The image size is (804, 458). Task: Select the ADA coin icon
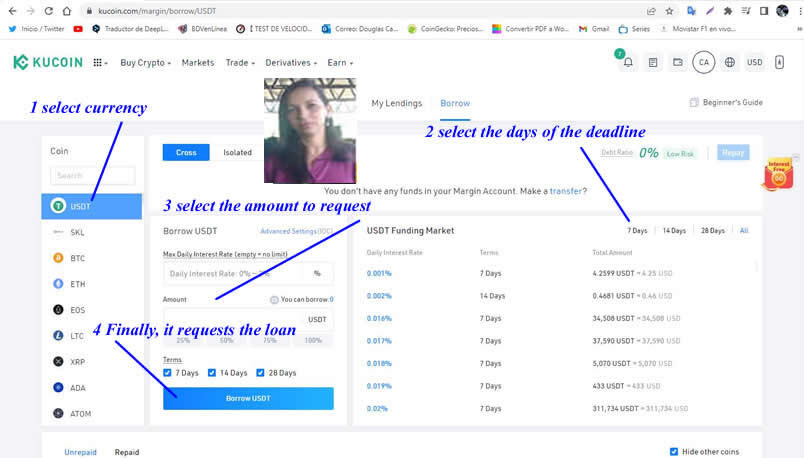point(58,387)
